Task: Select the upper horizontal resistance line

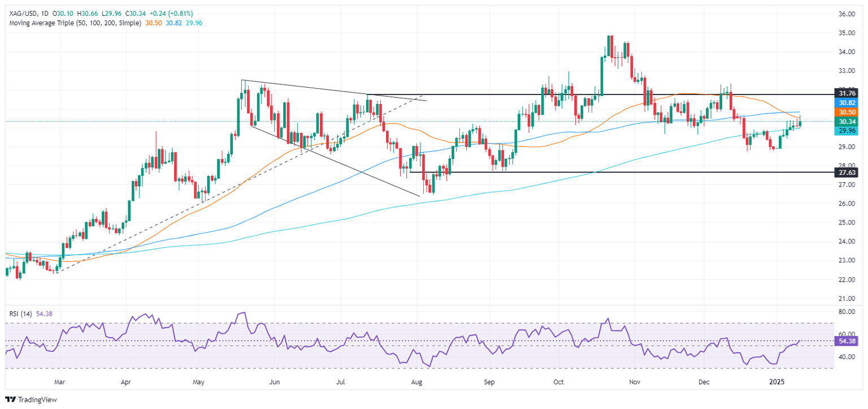Action: click(x=599, y=94)
